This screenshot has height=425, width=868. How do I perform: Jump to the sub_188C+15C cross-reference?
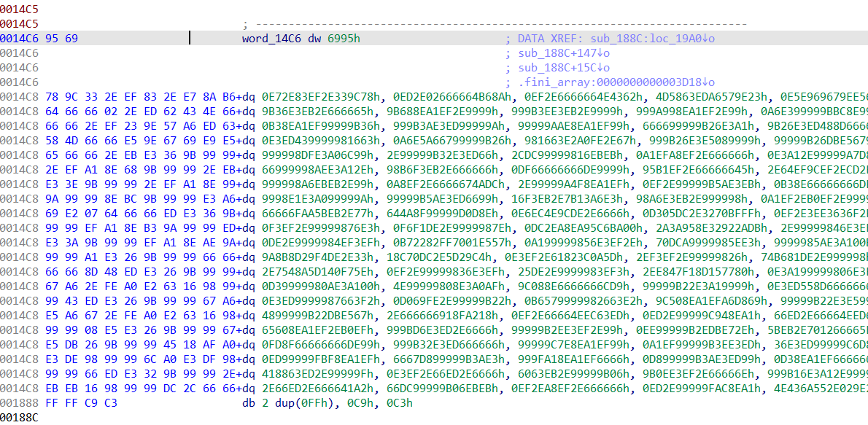tap(564, 68)
